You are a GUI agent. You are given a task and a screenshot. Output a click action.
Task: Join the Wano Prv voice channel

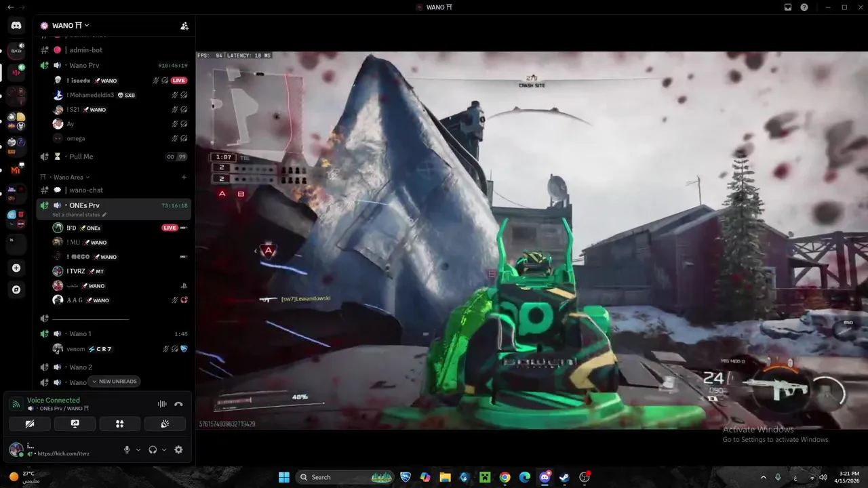click(113, 66)
